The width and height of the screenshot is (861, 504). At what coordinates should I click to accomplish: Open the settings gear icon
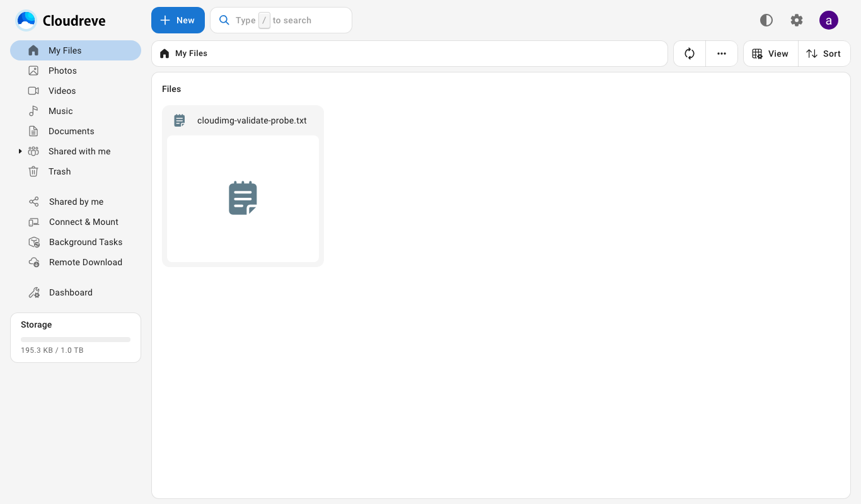797,20
